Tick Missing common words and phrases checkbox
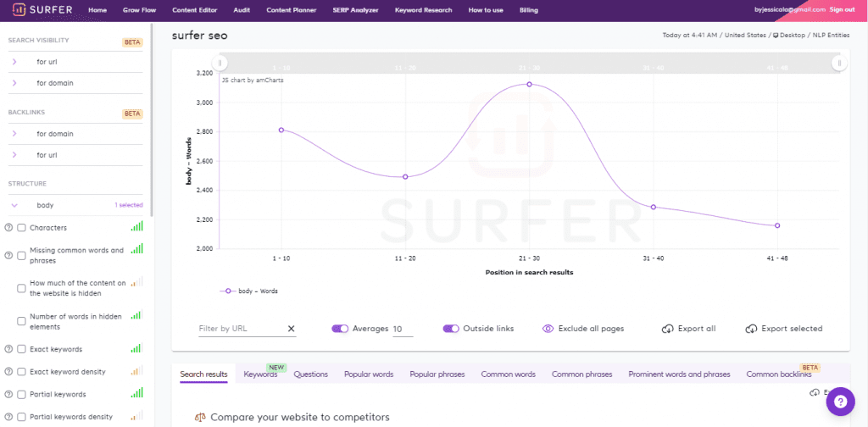This screenshot has width=868, height=427. pyautogui.click(x=21, y=256)
